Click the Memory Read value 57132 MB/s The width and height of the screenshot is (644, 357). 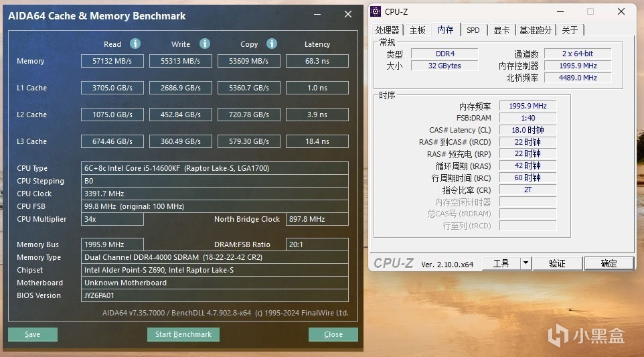112,61
